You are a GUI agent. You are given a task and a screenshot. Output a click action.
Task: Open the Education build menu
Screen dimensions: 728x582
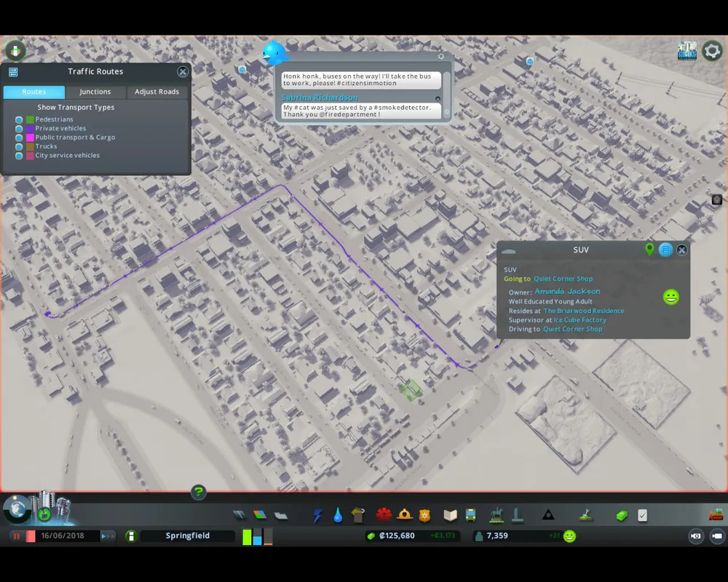451,515
